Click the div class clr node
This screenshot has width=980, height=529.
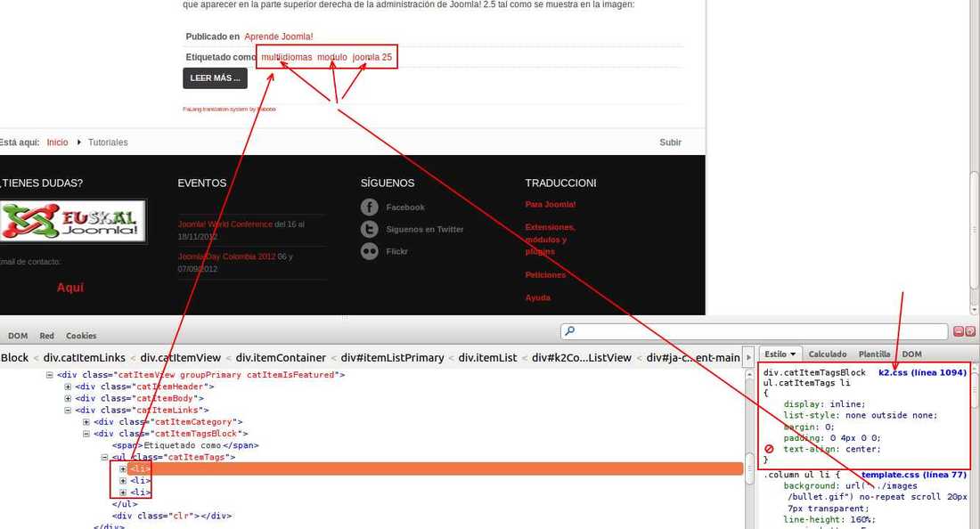tap(172, 516)
